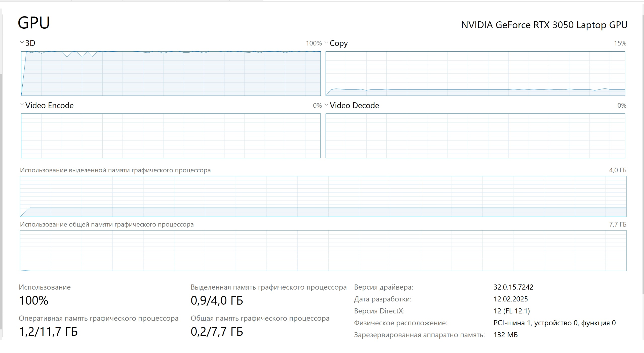Click the Copy engine graph
The width and height of the screenshot is (644, 353).
pos(475,73)
